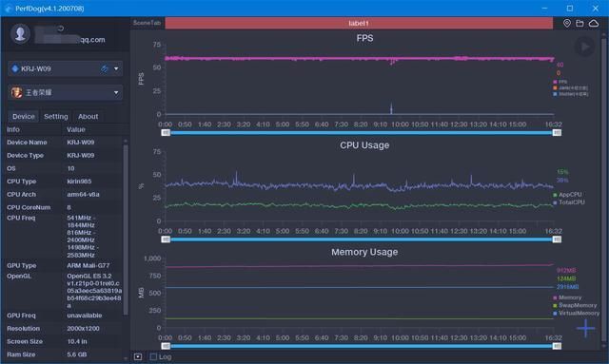Click the cloud upload icon

594,23
